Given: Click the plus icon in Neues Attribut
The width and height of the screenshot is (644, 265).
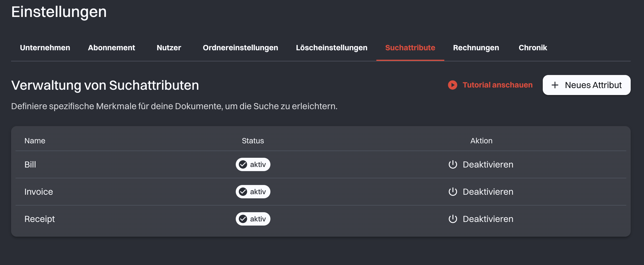Looking at the screenshot, I should (x=555, y=85).
